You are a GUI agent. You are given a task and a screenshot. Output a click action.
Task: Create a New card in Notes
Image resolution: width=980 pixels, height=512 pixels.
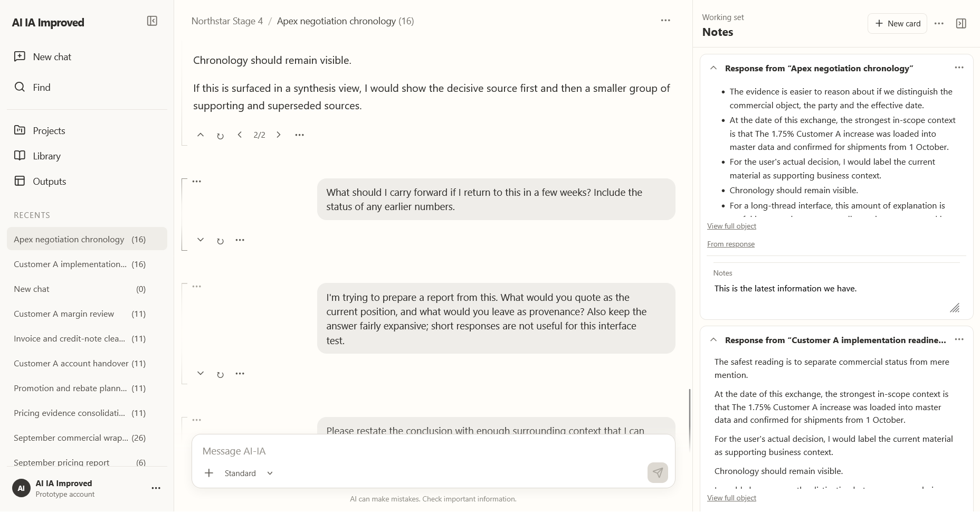897,23
